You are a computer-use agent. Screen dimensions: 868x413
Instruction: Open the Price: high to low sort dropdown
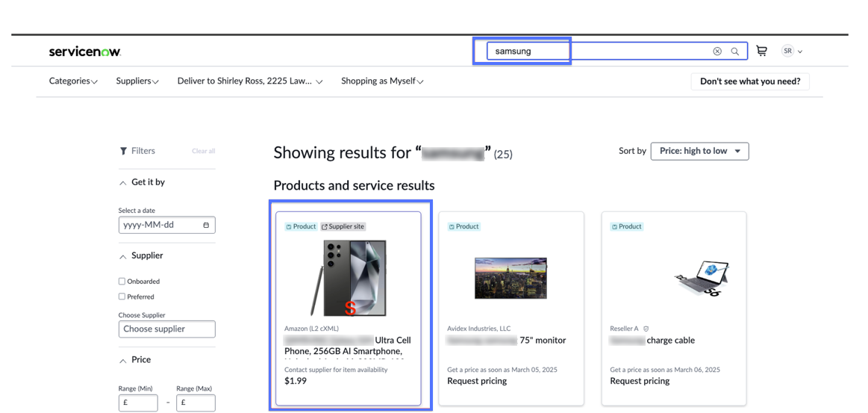700,151
